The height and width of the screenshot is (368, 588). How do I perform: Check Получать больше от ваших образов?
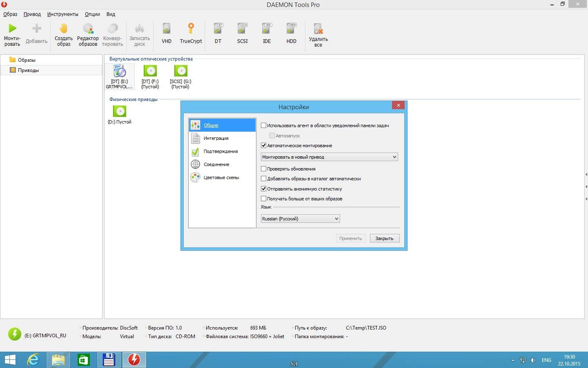(x=263, y=199)
